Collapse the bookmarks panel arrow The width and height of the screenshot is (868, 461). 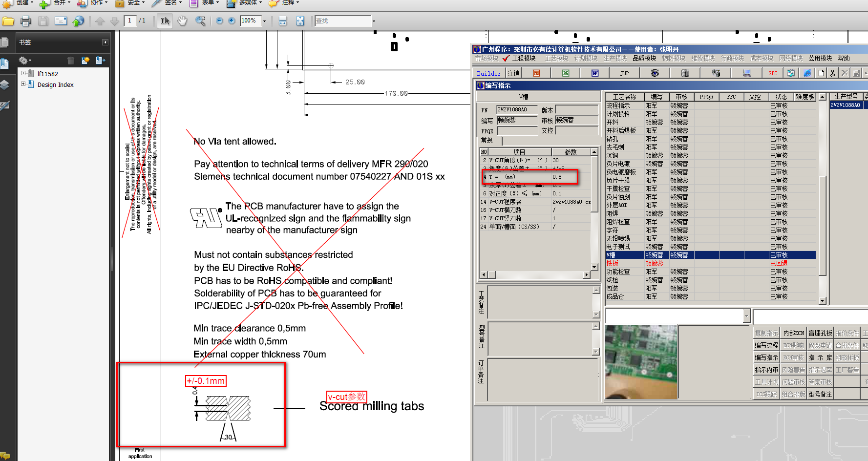[x=105, y=42]
